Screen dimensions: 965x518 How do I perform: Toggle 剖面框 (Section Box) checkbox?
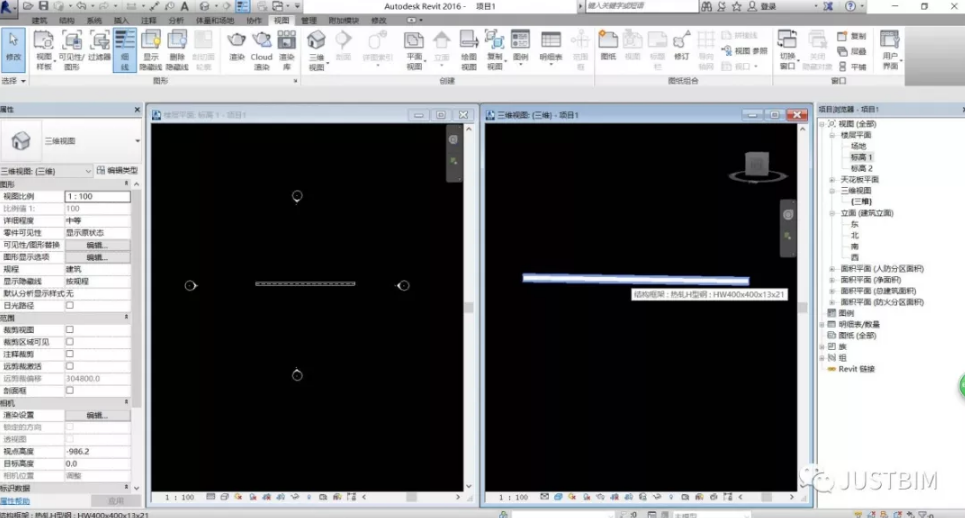70,390
